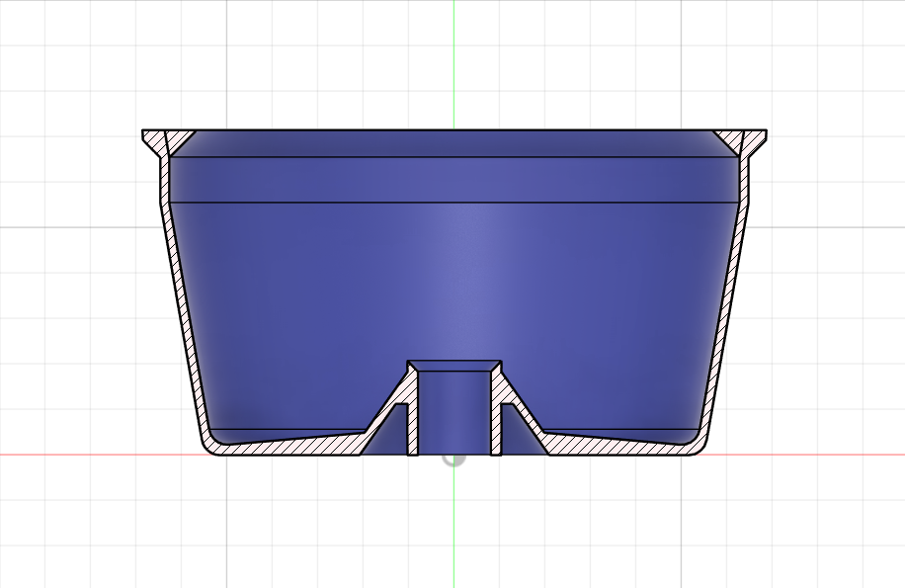This screenshot has height=588, width=905.
Task: Click the inner bore of the central tube
Action: click(454, 415)
